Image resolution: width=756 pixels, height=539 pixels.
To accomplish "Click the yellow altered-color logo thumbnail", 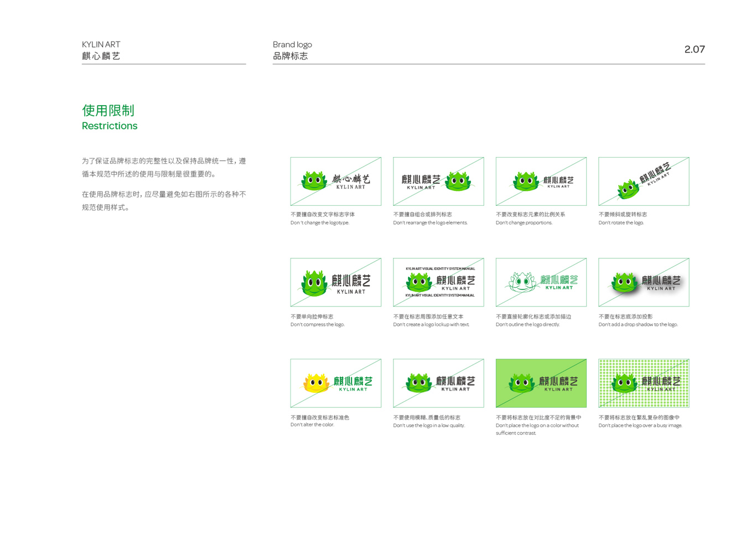I will [x=335, y=383].
